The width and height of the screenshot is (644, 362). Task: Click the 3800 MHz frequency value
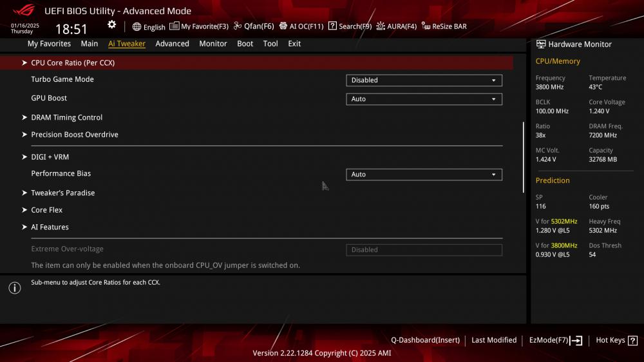point(549,87)
